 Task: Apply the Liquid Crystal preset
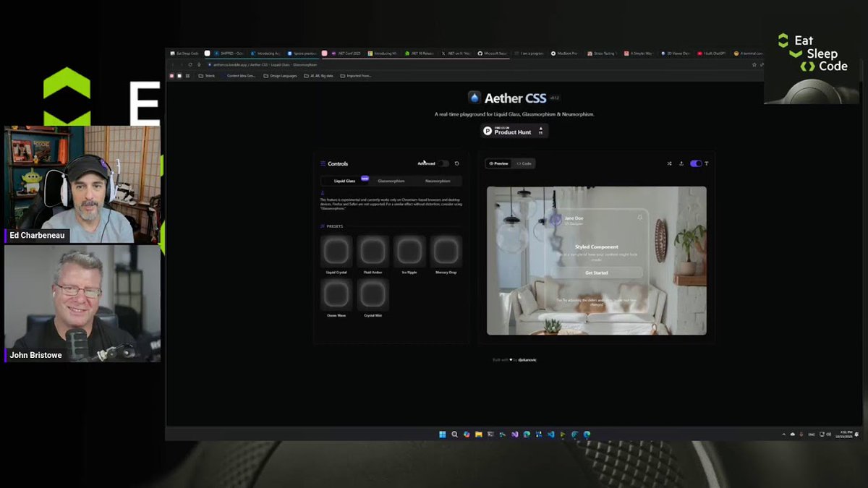pyautogui.click(x=336, y=252)
